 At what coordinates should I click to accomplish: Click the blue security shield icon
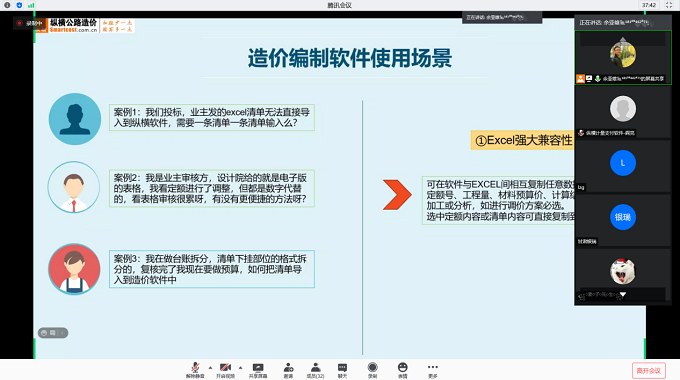19,5
